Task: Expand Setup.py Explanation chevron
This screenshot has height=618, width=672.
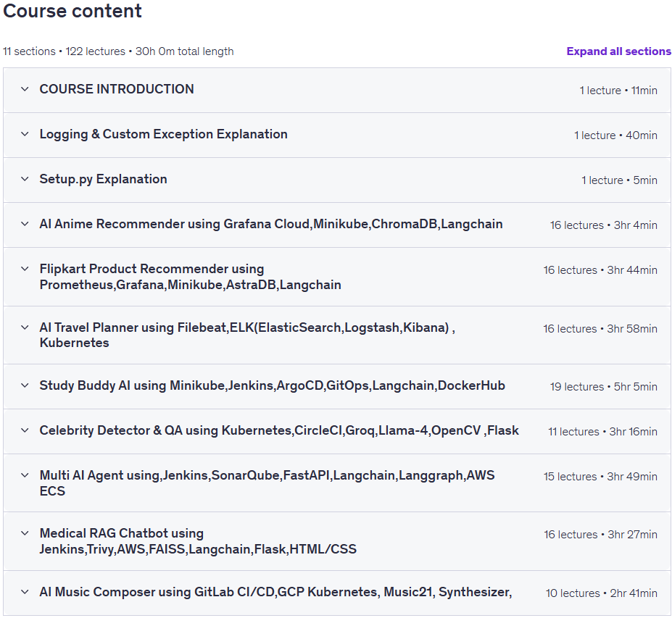Action: (25, 179)
